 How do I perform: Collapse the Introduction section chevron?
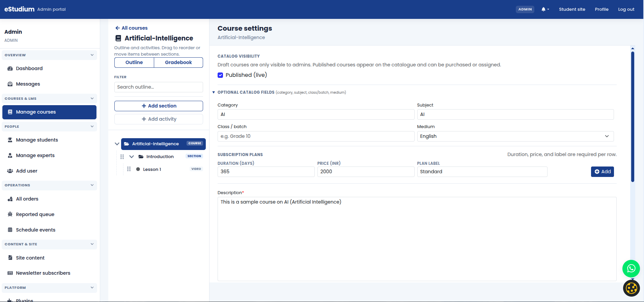tap(132, 157)
